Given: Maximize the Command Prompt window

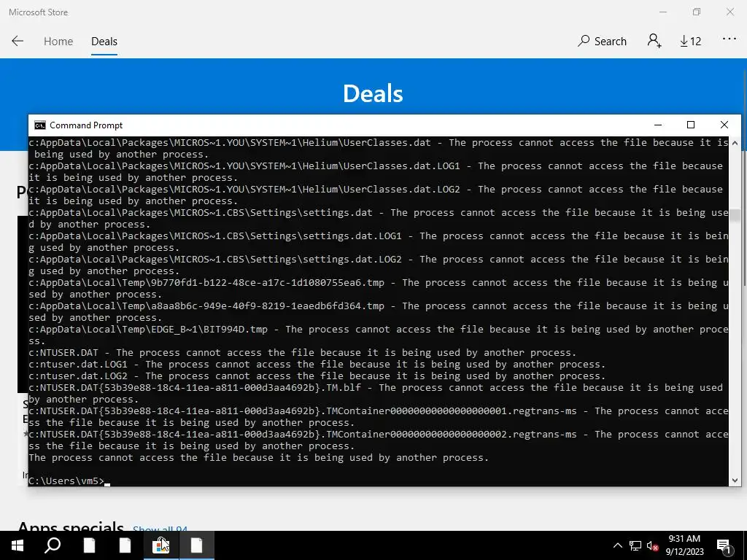Looking at the screenshot, I should click(x=691, y=125).
